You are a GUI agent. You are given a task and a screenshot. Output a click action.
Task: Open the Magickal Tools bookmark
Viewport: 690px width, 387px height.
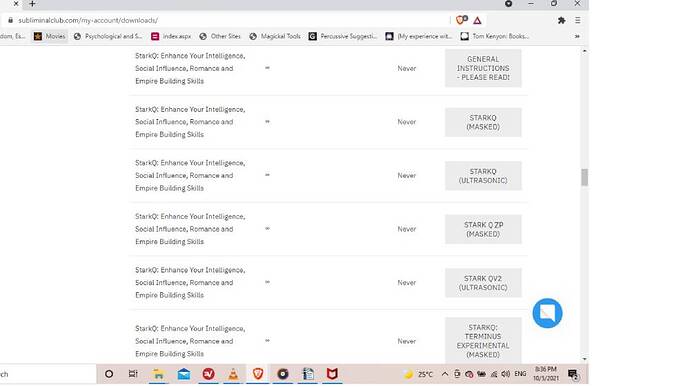(x=275, y=36)
